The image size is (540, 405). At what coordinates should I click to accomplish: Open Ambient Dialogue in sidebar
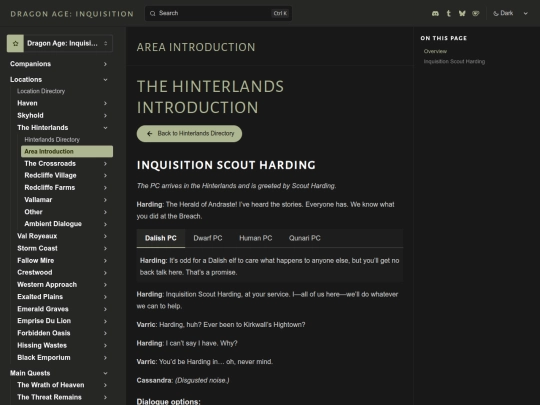pyautogui.click(x=53, y=224)
